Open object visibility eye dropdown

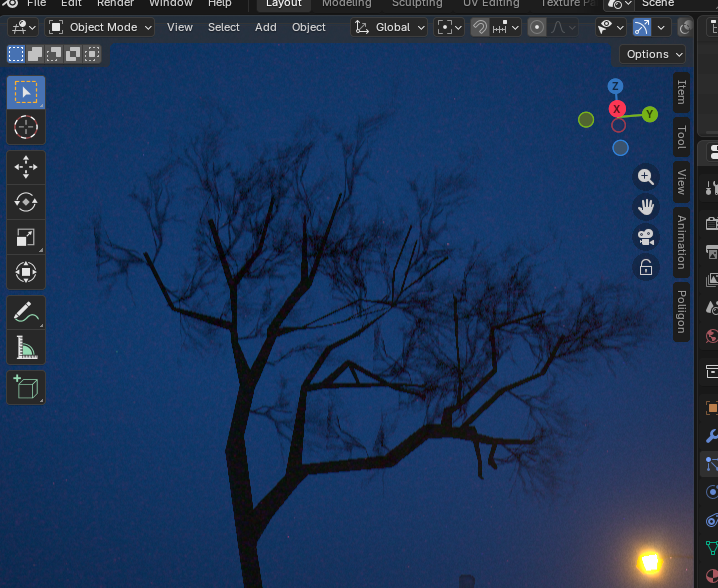point(610,27)
